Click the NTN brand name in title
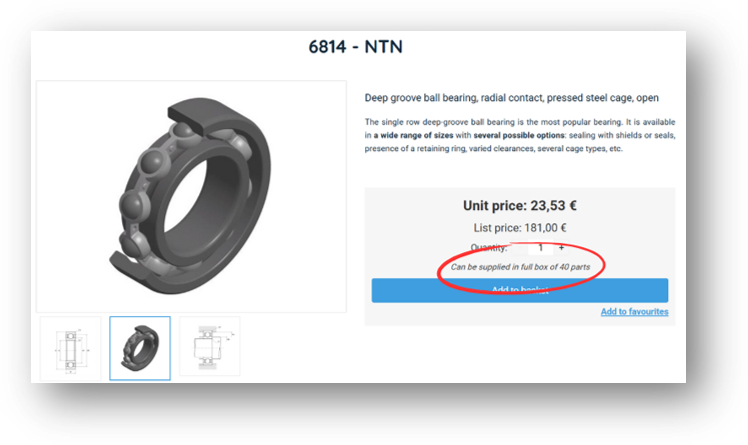Image resolution: width=748 pixels, height=445 pixels. [x=384, y=47]
